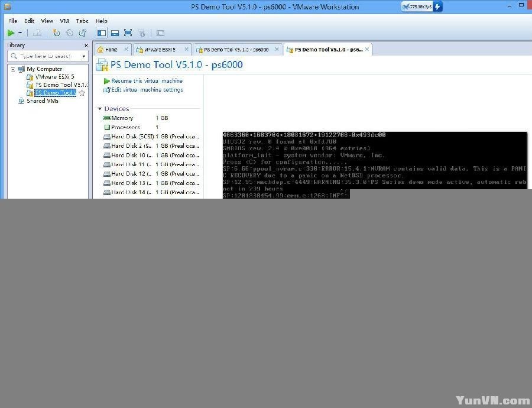Screen dimensions: 532x408
Task: Switch to the inactive PS Demo Tool V5.1.0 - ps6000 tab
Action: [x=236, y=50]
